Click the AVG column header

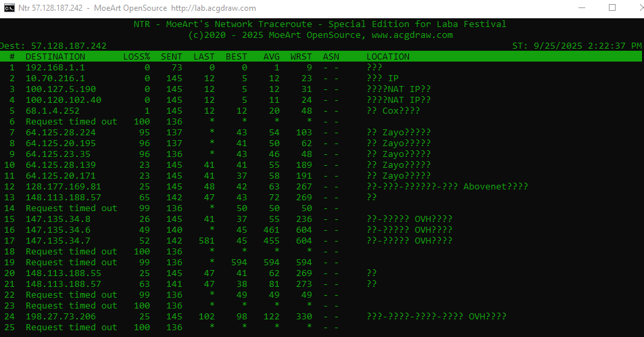(x=271, y=56)
